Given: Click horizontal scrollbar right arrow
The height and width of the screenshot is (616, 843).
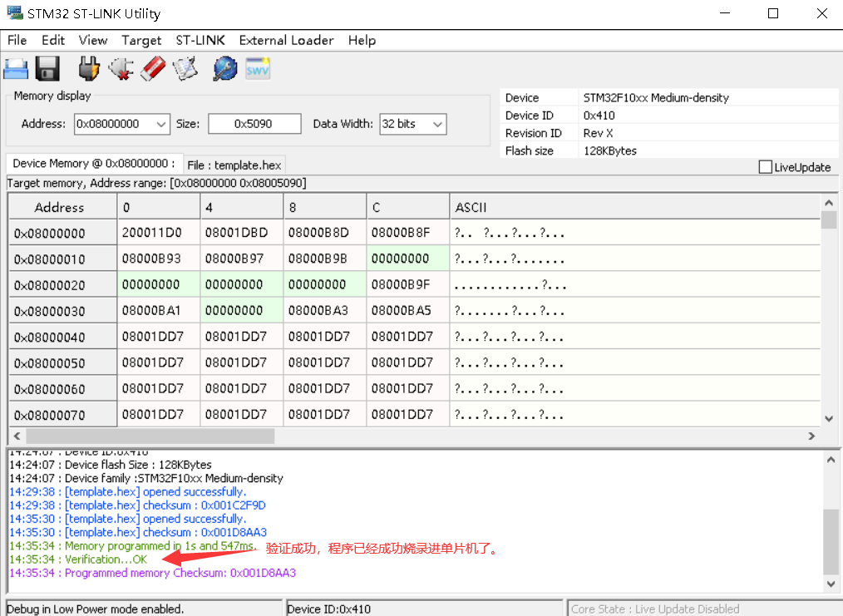Looking at the screenshot, I should [811, 436].
